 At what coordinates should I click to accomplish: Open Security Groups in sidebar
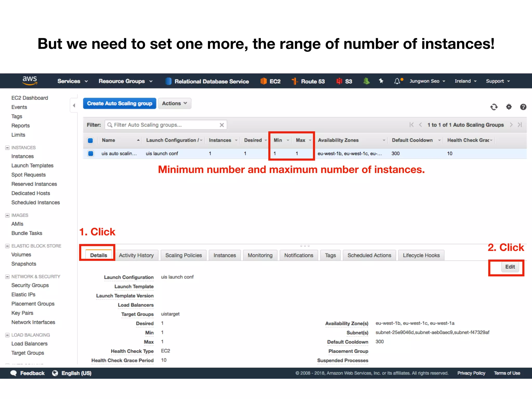click(x=30, y=285)
